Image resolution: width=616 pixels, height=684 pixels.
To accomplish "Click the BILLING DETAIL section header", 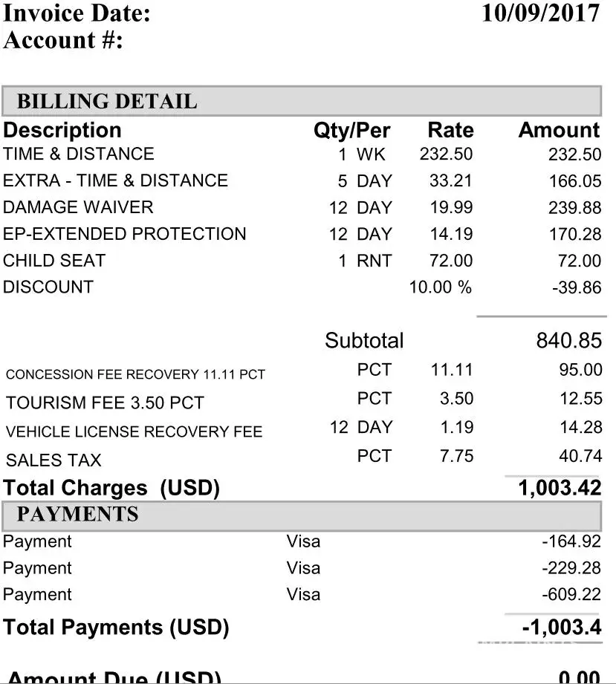I will pyautogui.click(x=107, y=101).
